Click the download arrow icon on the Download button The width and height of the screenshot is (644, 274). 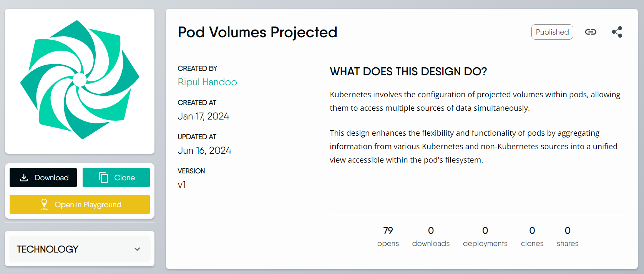pyautogui.click(x=24, y=177)
